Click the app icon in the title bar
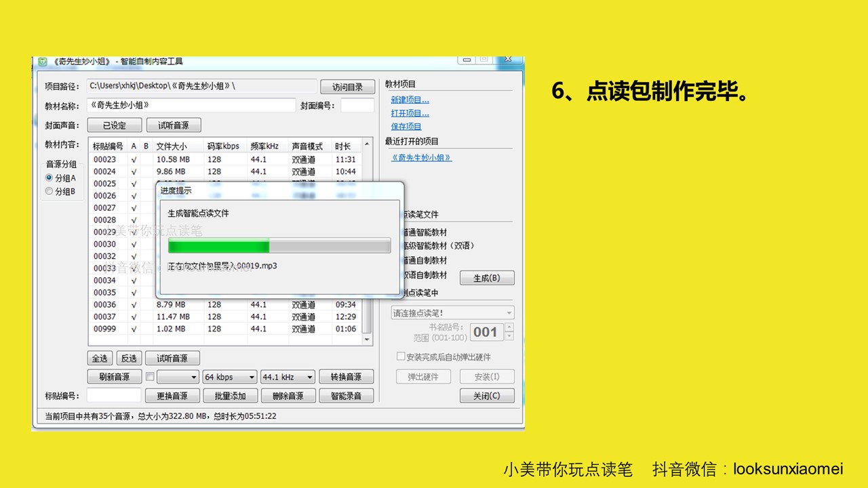 pyautogui.click(x=42, y=62)
